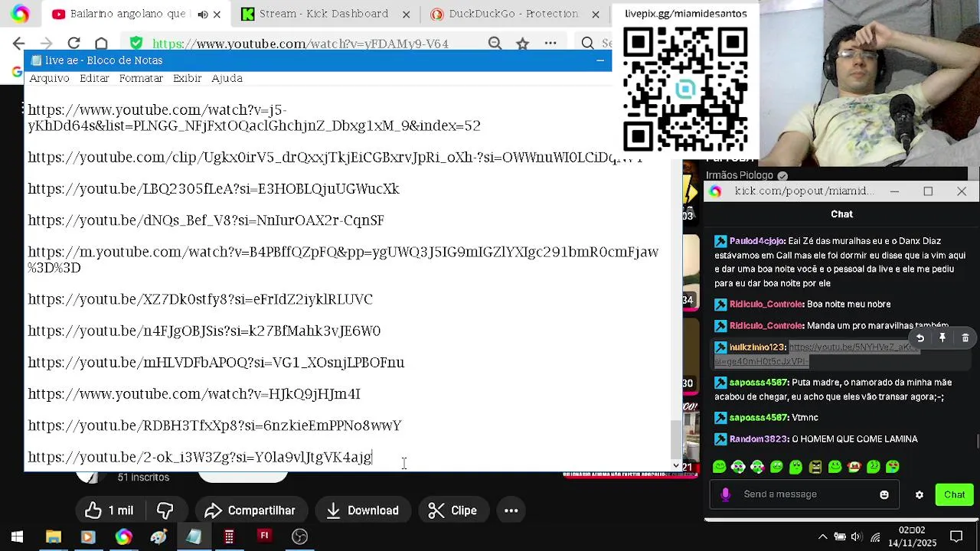Image resolution: width=980 pixels, height=551 pixels.
Task: Open File Explorer from the taskbar
Action: pyautogui.click(x=53, y=537)
